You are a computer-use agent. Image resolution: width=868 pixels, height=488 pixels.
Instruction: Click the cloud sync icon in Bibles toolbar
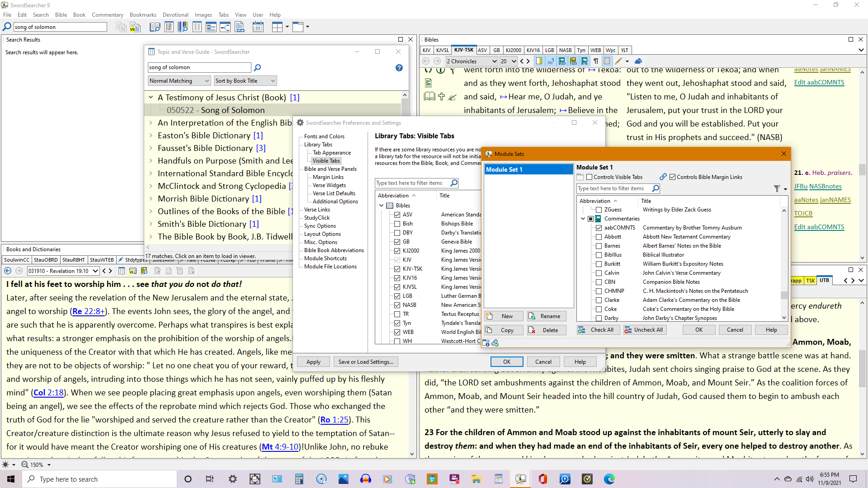tap(638, 61)
